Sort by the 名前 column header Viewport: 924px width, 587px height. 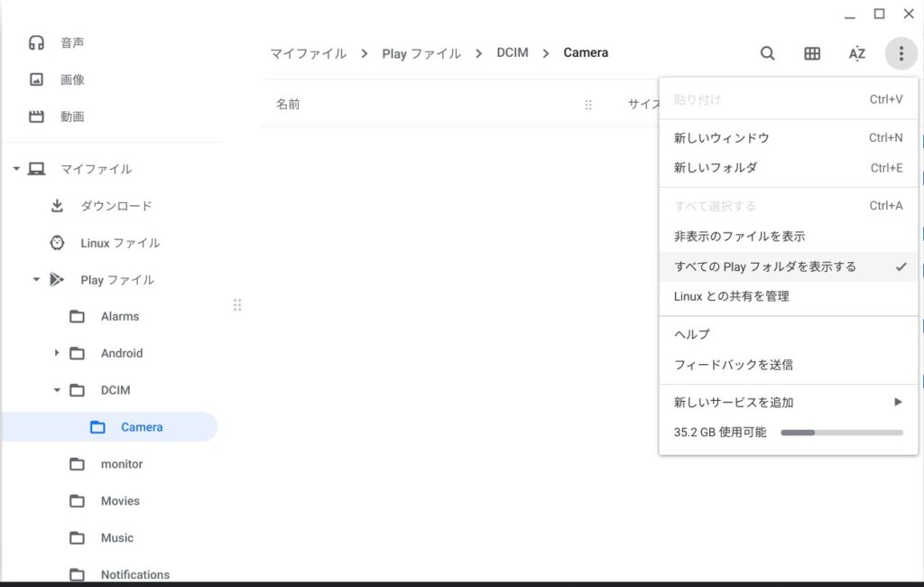[x=288, y=105]
